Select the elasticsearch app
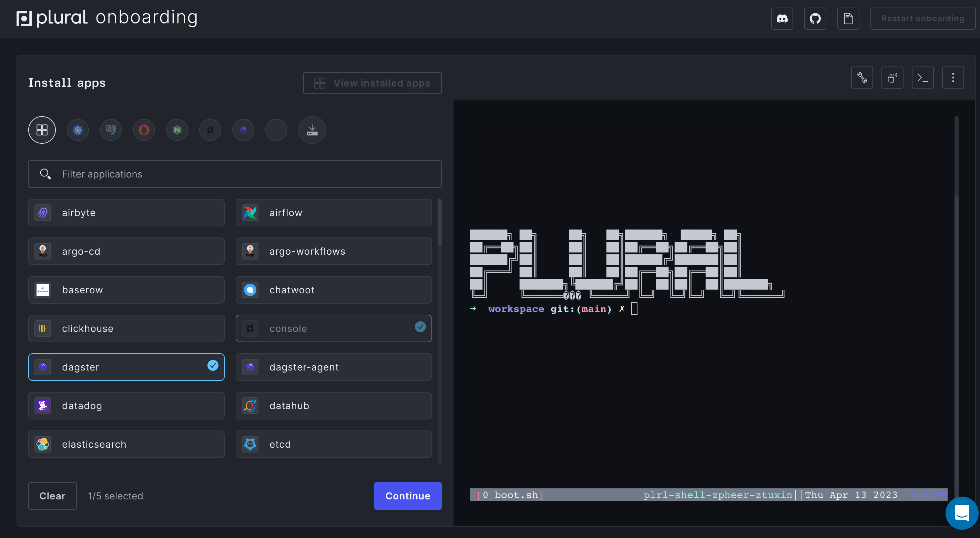980x538 pixels. click(126, 444)
